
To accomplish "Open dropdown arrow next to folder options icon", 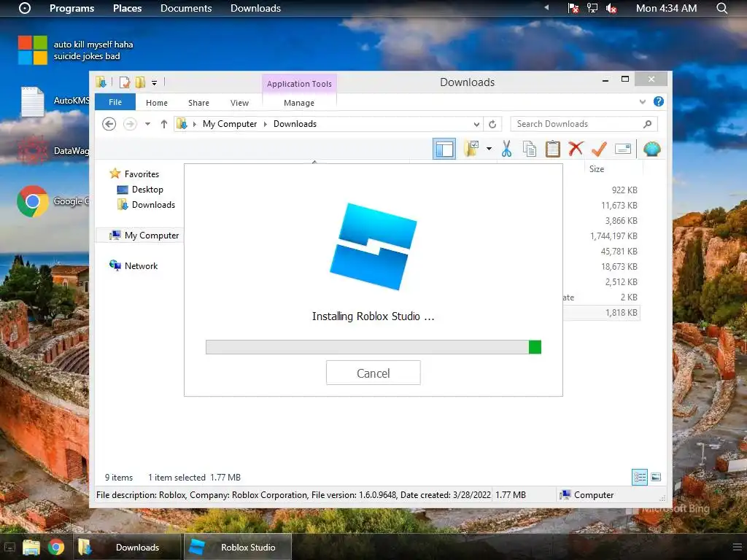I will tap(489, 149).
